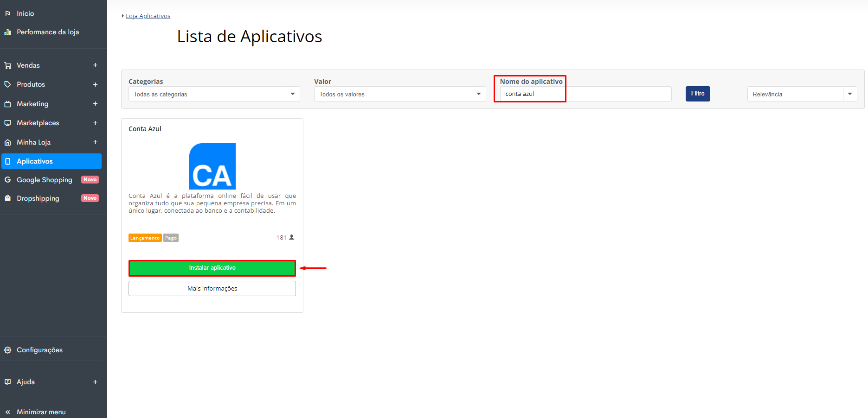The width and height of the screenshot is (868, 418).
Task: Click the Google Shopping G icon
Action: (x=8, y=180)
